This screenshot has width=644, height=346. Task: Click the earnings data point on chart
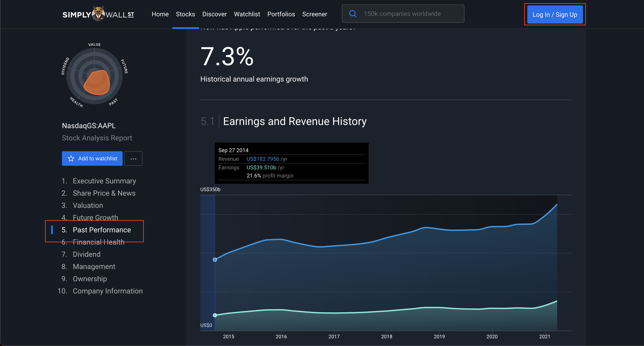coord(215,315)
